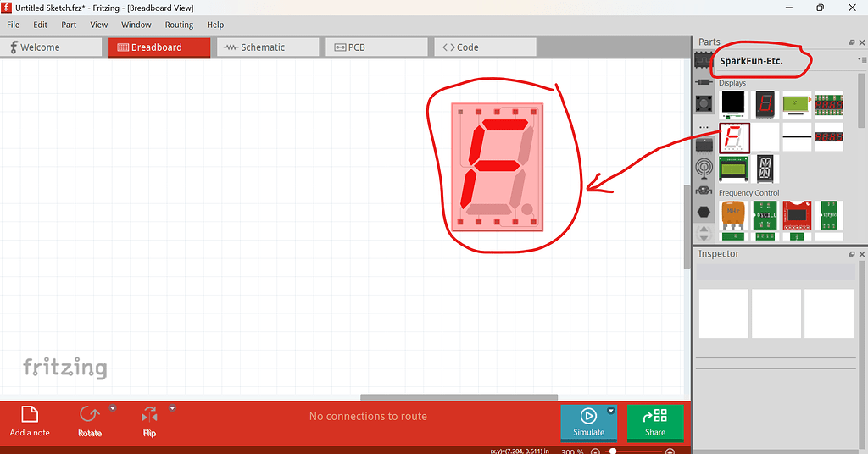Image resolution: width=868 pixels, height=454 pixels.
Task: Adjust the zoom slider handle
Action: (613, 451)
